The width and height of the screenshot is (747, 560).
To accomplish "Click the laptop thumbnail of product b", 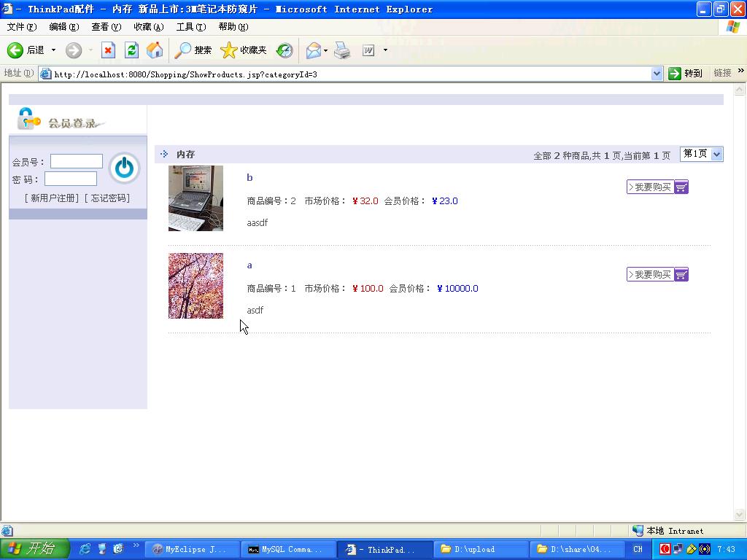I will pyautogui.click(x=196, y=198).
